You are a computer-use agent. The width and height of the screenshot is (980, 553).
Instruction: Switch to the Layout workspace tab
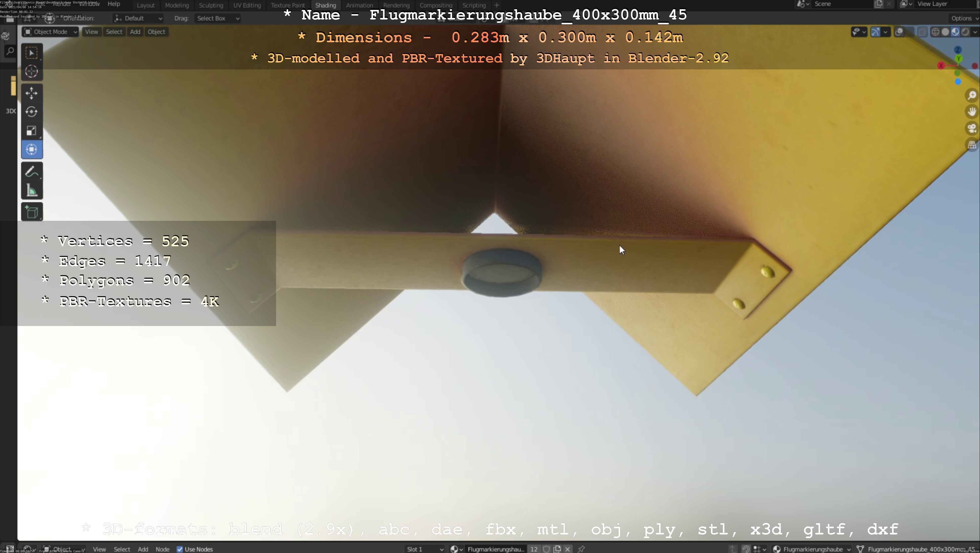click(x=146, y=5)
